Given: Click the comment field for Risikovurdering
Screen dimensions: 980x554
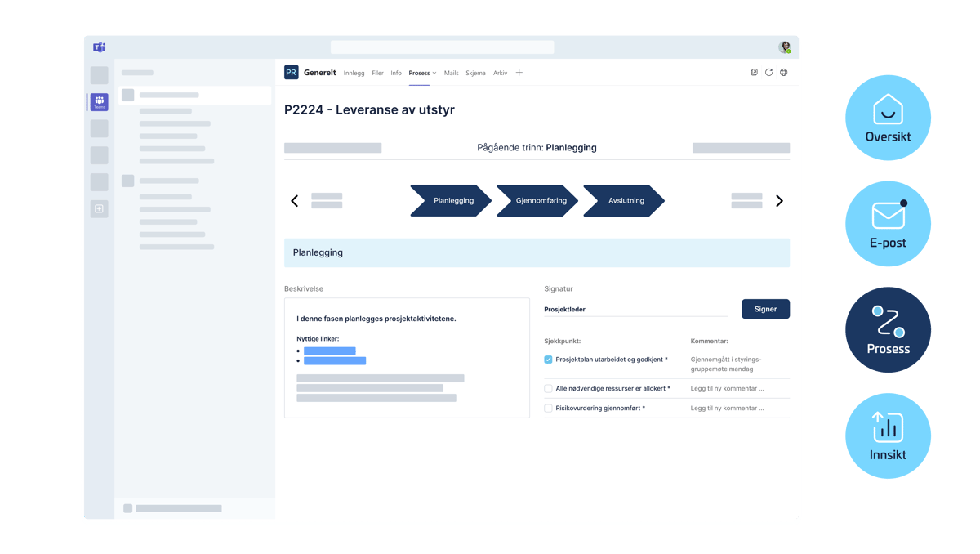Looking at the screenshot, I should 728,408.
